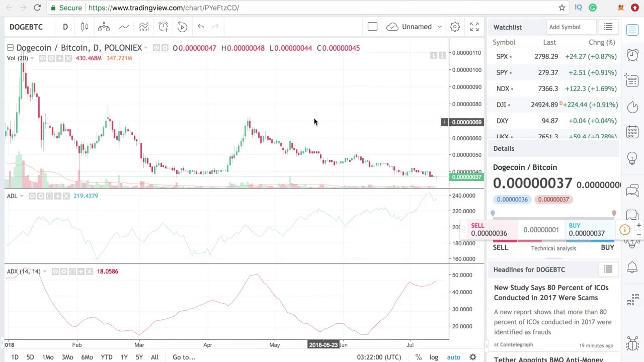
Task: Open the Ideas lightbulb sidebar icon
Action: (x=632, y=158)
